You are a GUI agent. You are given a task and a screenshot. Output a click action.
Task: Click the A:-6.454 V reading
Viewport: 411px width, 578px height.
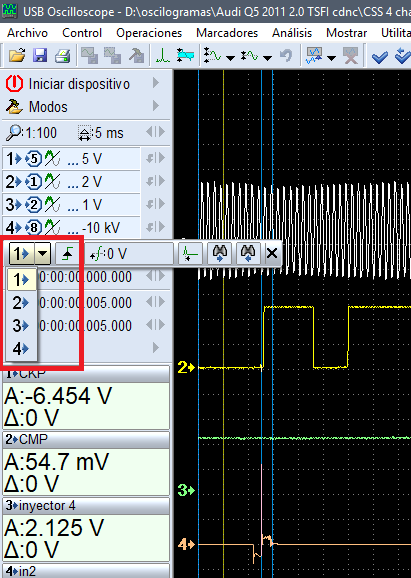pos(58,396)
